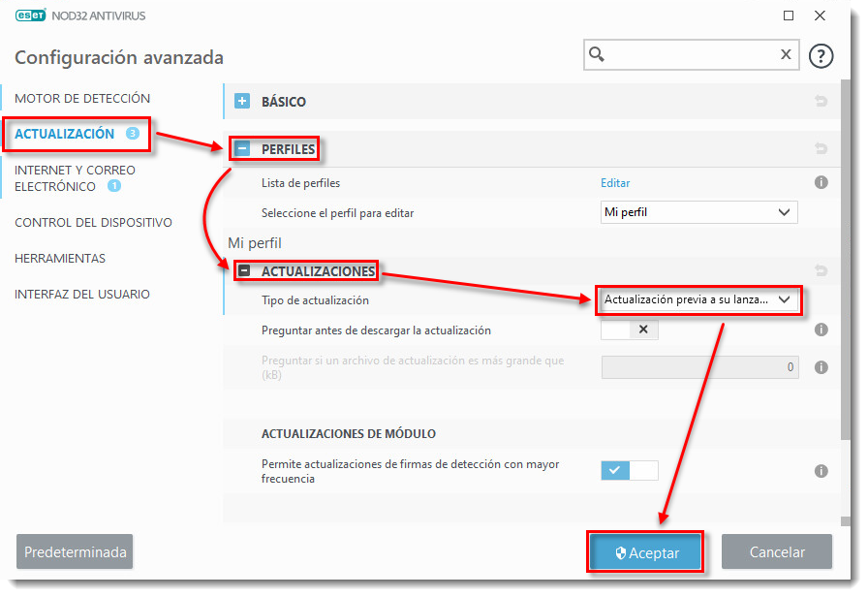This screenshot has height=597, width=868.
Task: Disable frequent detection signature updates toggle
Action: point(630,471)
